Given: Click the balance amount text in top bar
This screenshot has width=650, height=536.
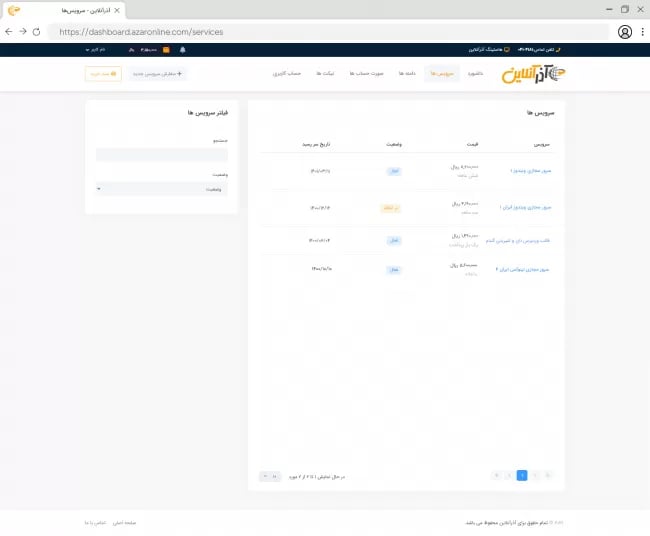Looking at the screenshot, I should coord(149,50).
